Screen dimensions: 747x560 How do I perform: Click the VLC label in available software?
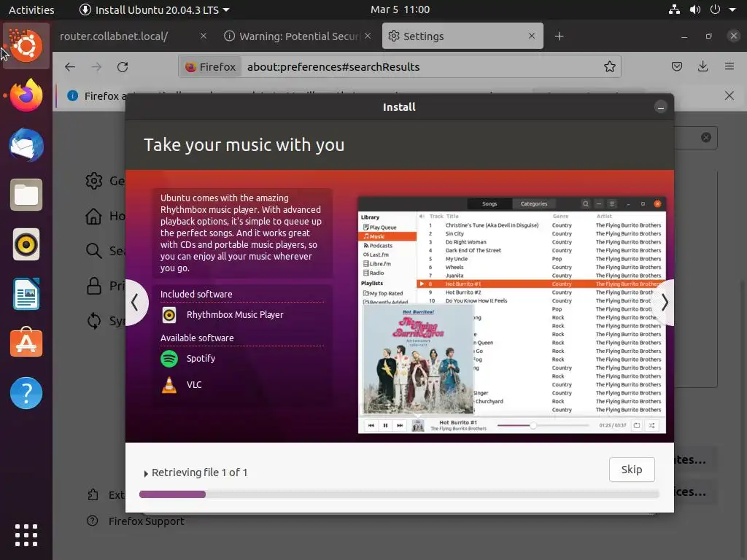(x=194, y=385)
